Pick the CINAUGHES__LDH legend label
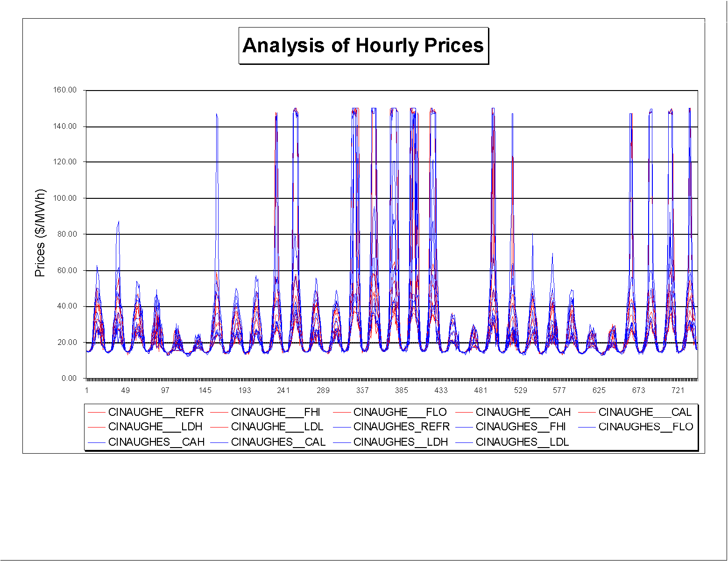This screenshot has height=561, width=728. click(x=401, y=442)
